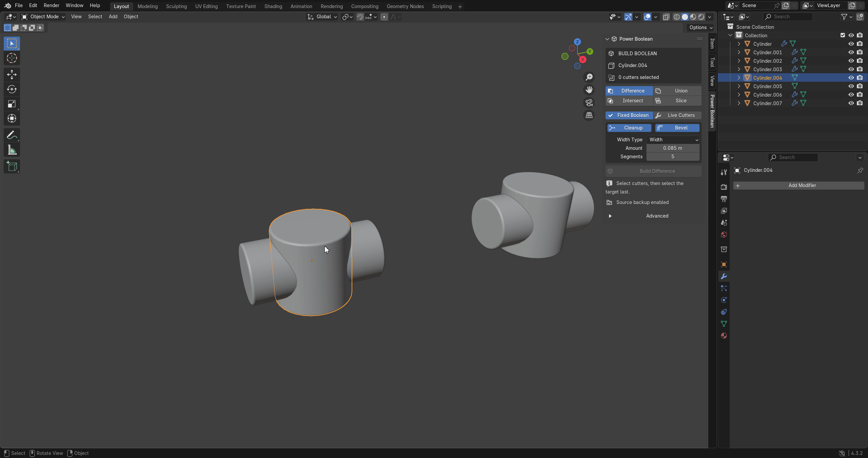Switch perspective/orthographic grid icon
This screenshot has width=868, height=458.
tap(589, 115)
